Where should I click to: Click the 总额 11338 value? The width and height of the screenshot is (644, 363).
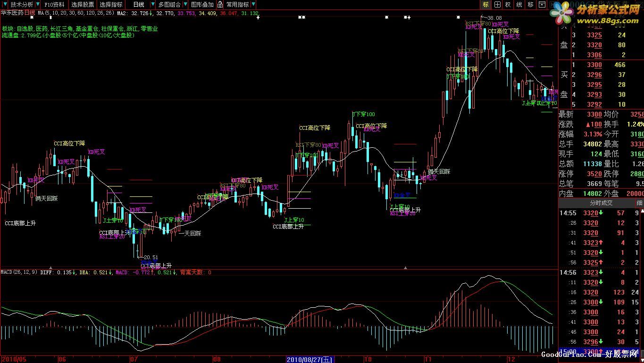(592, 164)
